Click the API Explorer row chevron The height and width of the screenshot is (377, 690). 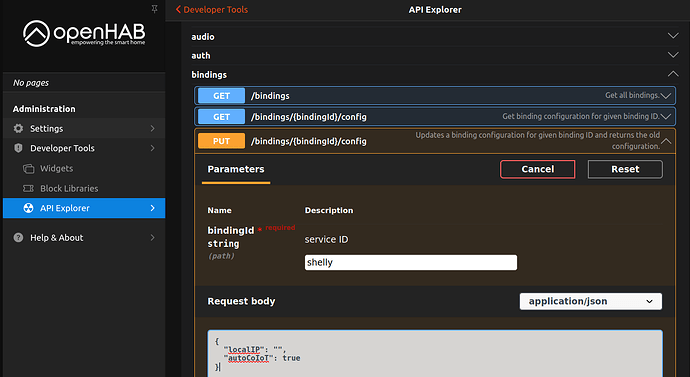pos(152,208)
